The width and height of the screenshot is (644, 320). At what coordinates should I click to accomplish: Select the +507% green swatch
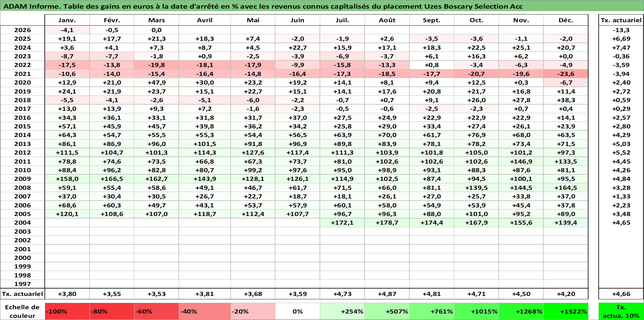(387, 311)
